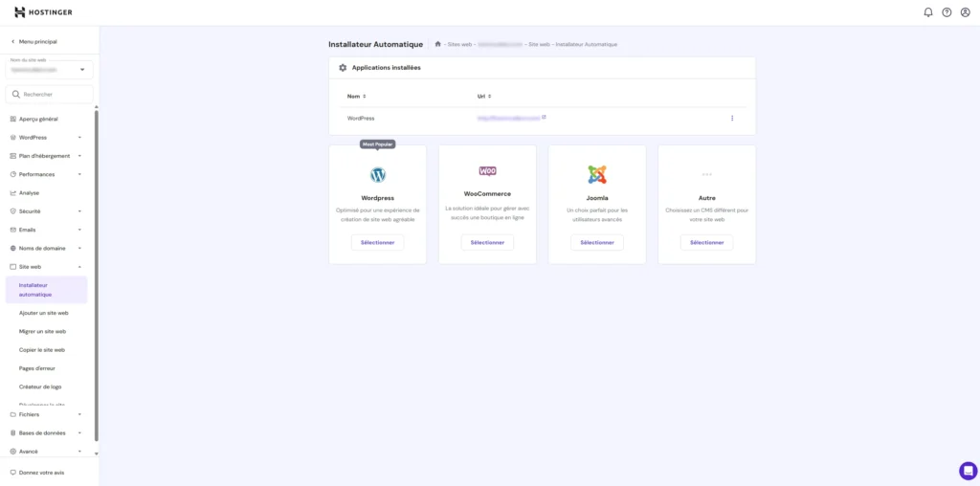This screenshot has width=980, height=486.
Task: Click Sélectionner on the Autre card
Action: [707, 242]
